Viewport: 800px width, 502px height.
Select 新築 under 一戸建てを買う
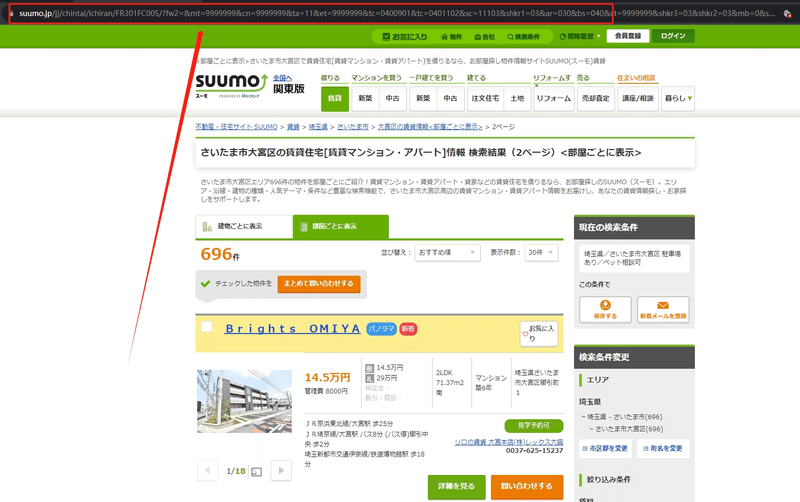pyautogui.click(x=423, y=98)
